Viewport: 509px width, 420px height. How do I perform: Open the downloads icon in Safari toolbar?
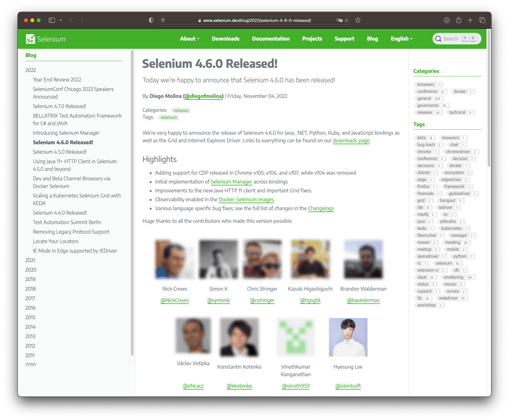(x=447, y=20)
